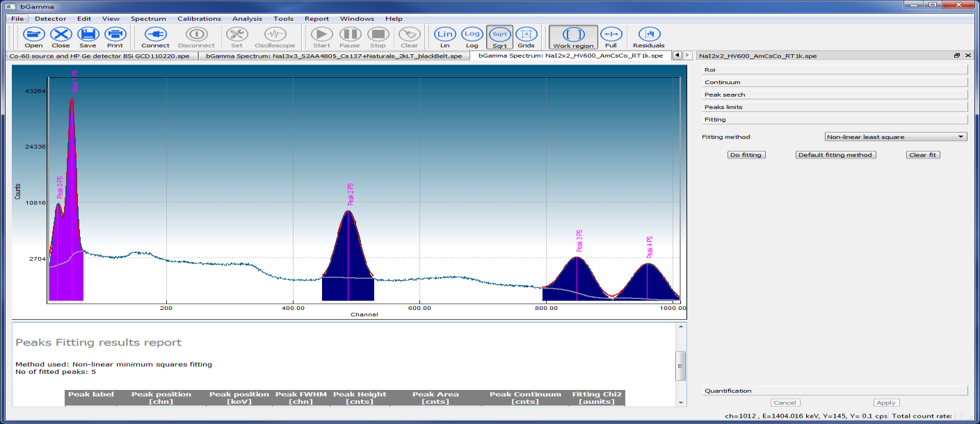Image resolution: width=980 pixels, height=424 pixels.
Task: Open the Help menu
Action: [x=394, y=19]
